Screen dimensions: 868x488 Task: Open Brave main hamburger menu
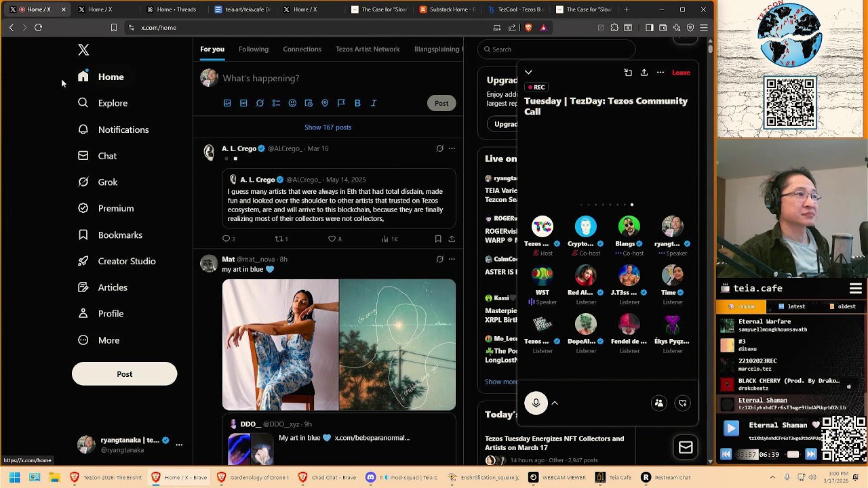point(704,28)
